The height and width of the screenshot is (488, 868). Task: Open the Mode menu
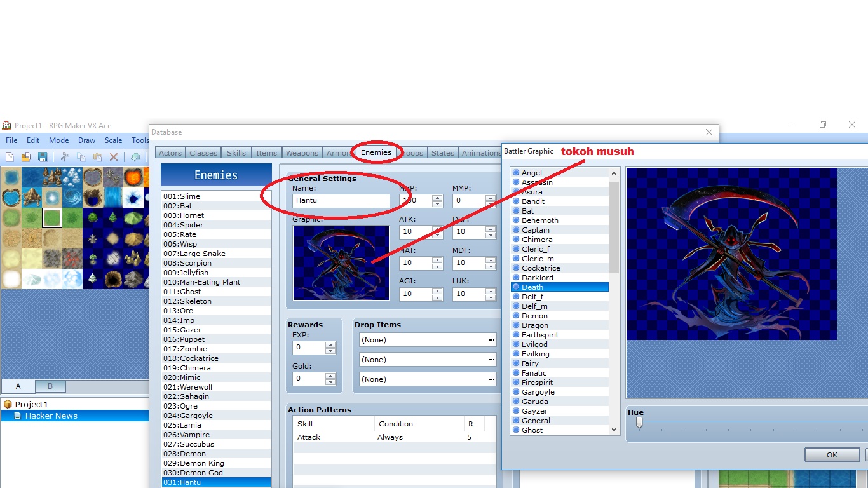[x=58, y=140]
